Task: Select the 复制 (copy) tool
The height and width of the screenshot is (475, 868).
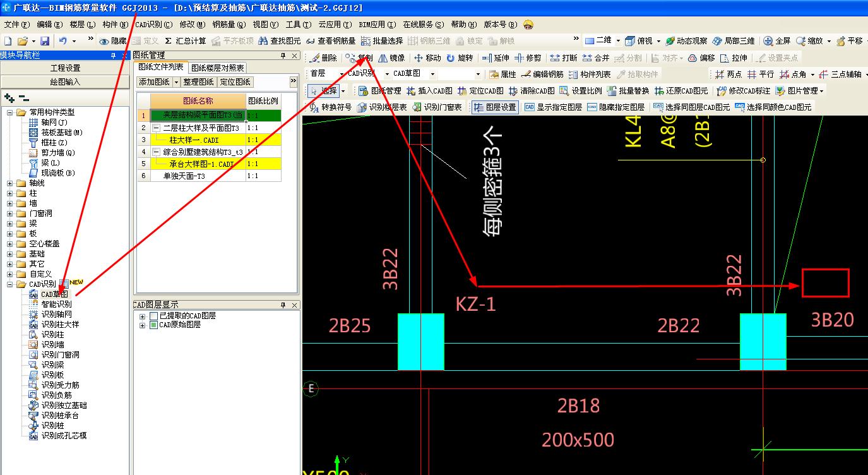Action: [359, 57]
